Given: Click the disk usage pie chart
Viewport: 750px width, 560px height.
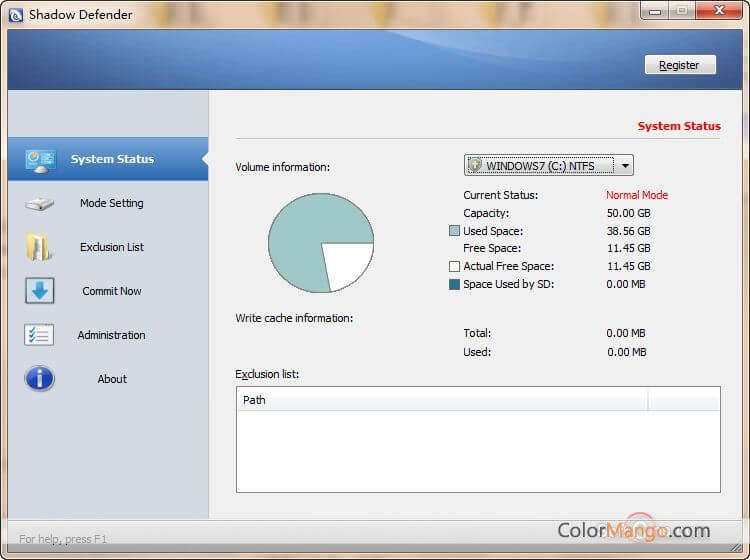Looking at the screenshot, I should coord(321,243).
